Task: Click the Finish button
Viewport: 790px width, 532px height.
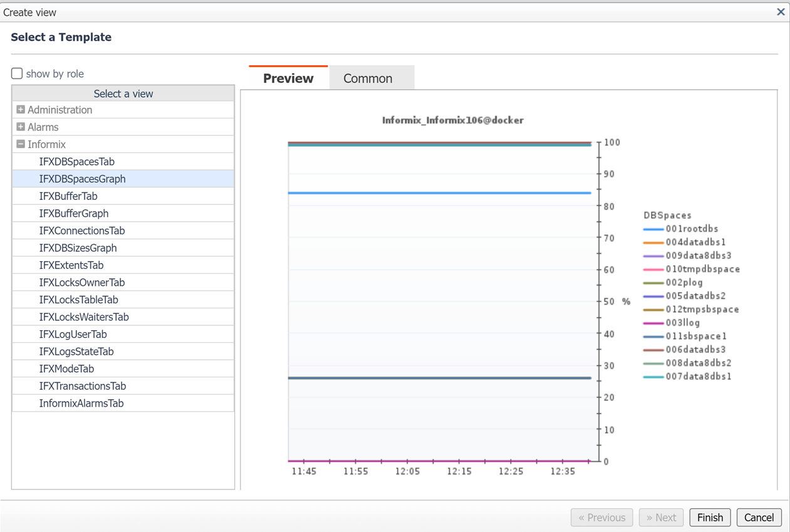Action: (710, 518)
